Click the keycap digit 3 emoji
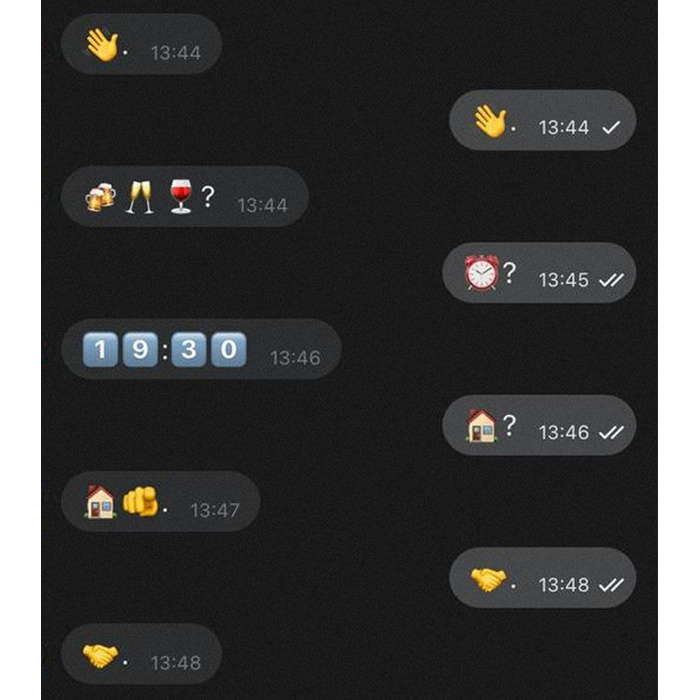 pos(189,349)
